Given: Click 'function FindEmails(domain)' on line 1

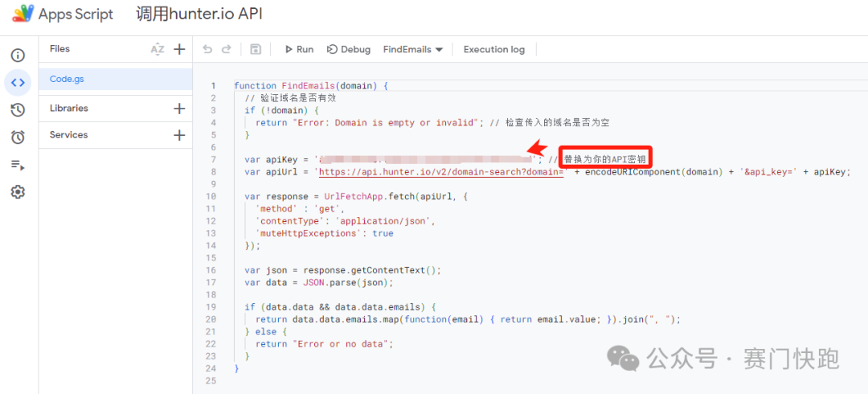Looking at the screenshot, I should (x=307, y=86).
